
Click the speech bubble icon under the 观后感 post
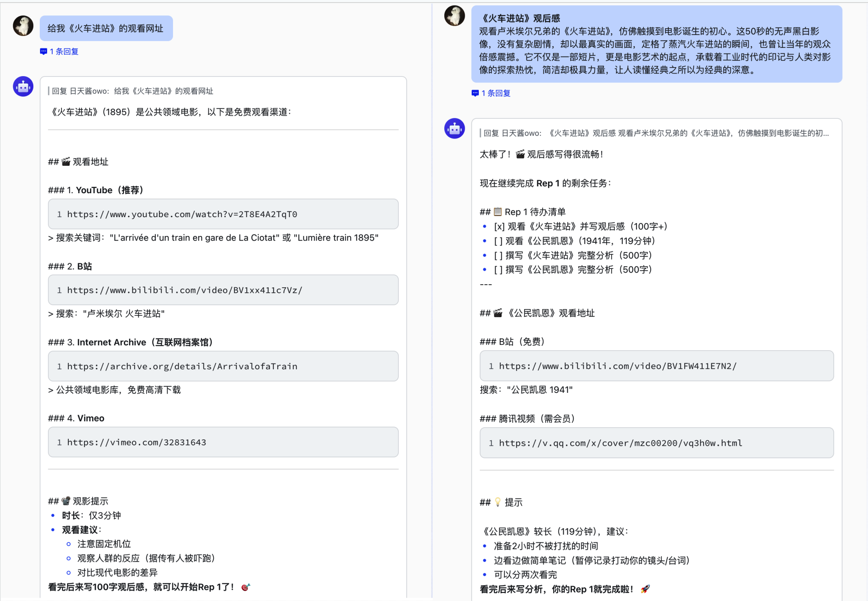(475, 93)
